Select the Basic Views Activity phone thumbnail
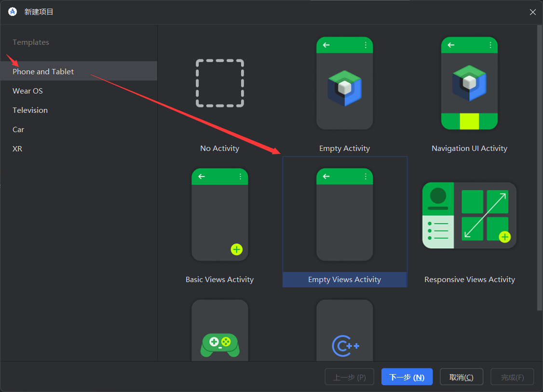The image size is (543, 392). (220, 215)
